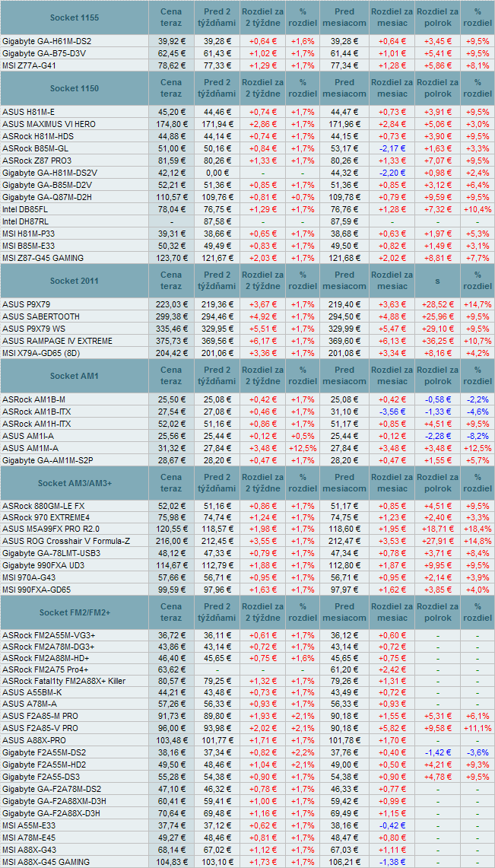
Task: Click the ASRock Z87 PRO3 product name
Action: click(36, 161)
